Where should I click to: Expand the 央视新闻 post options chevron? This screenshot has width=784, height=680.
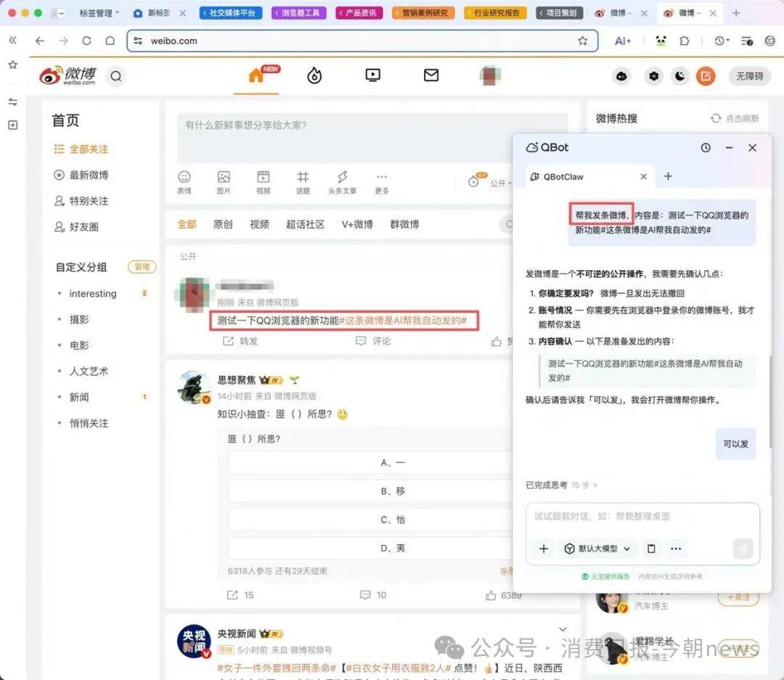point(563,629)
